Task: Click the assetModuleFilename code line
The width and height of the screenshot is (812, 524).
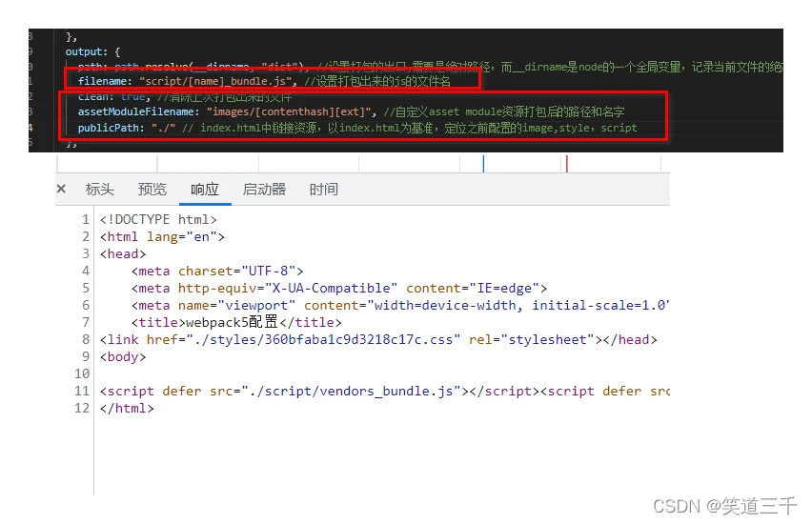Action: pos(351,111)
